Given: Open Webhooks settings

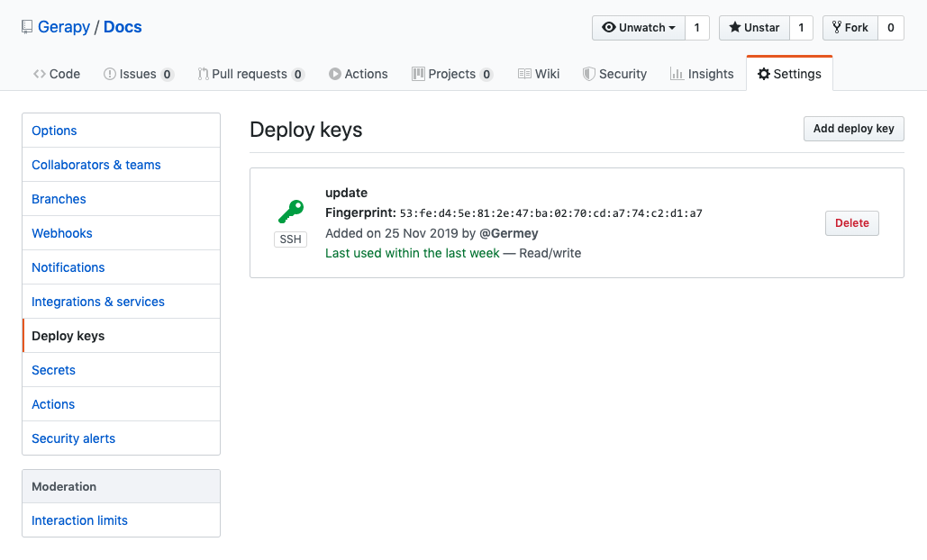Looking at the screenshot, I should 122,233.
